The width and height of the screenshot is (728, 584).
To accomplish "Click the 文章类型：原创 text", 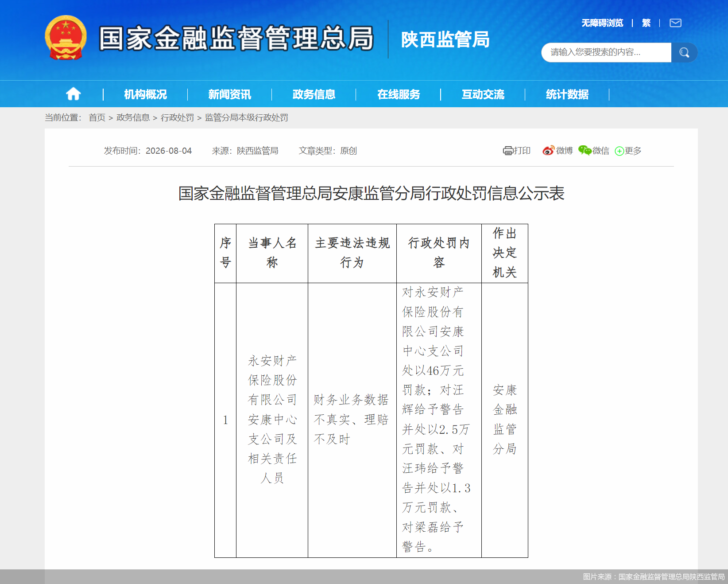I will coord(328,151).
